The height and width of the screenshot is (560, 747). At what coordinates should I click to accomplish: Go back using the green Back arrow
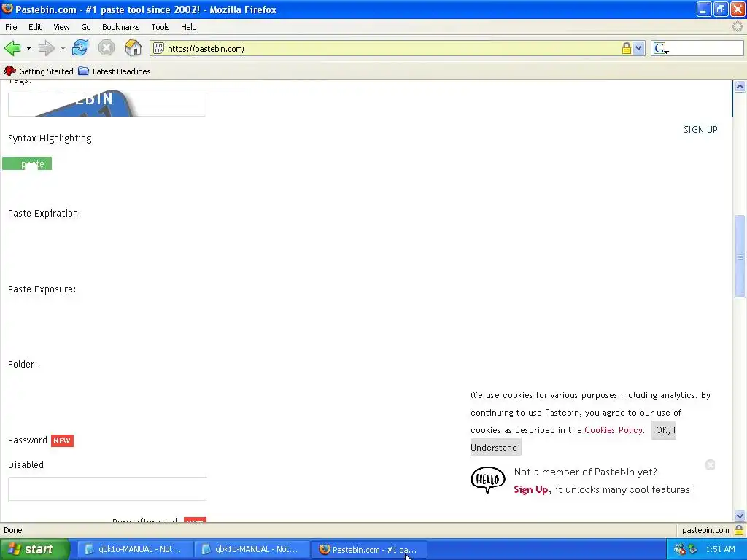pos(13,48)
